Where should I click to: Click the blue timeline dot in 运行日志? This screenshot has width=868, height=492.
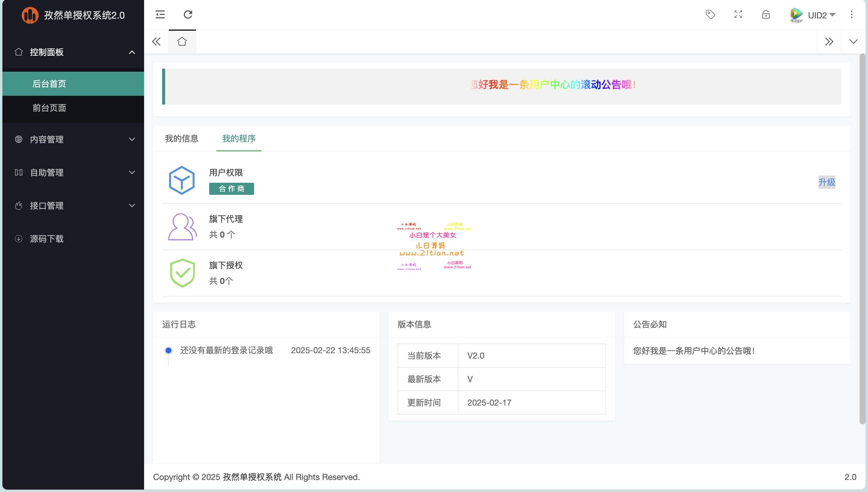pos(168,350)
